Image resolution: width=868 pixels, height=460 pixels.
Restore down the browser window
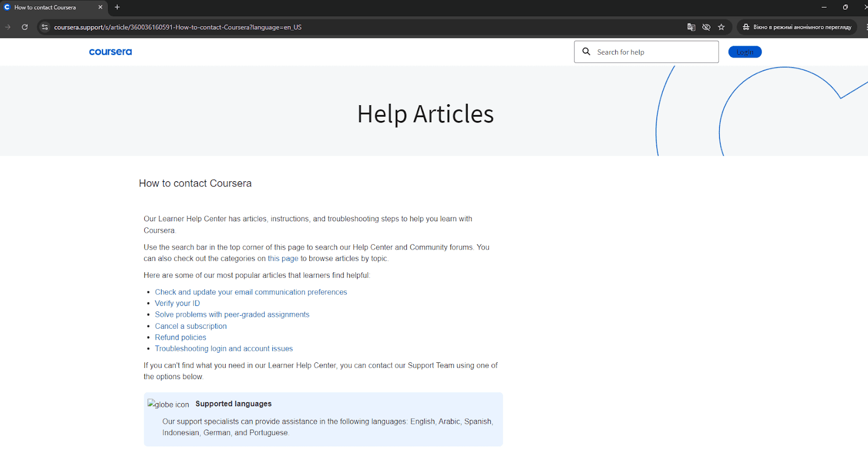(845, 7)
